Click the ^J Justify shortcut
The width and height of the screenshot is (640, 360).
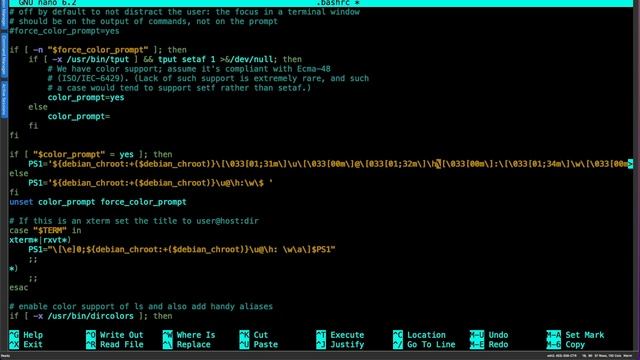pyautogui.click(x=340, y=344)
